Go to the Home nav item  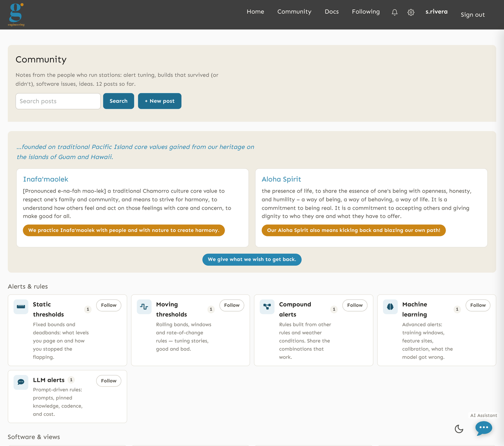point(255,12)
